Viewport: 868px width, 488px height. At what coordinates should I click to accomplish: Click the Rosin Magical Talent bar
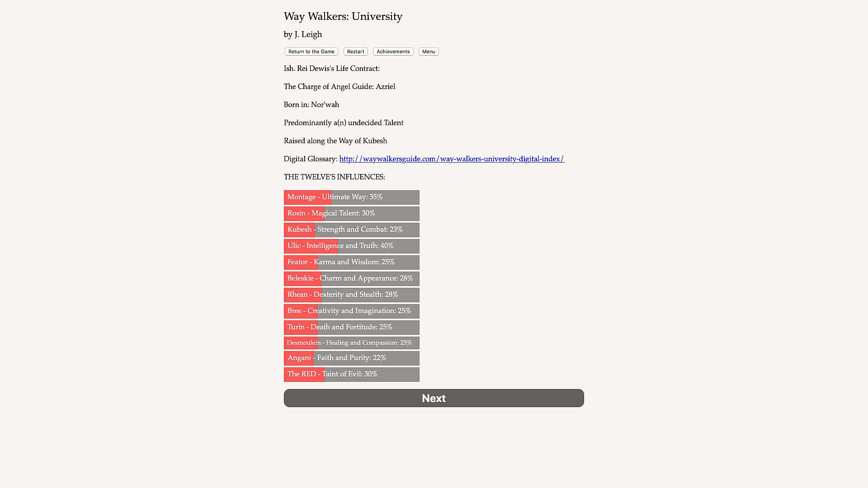click(351, 214)
